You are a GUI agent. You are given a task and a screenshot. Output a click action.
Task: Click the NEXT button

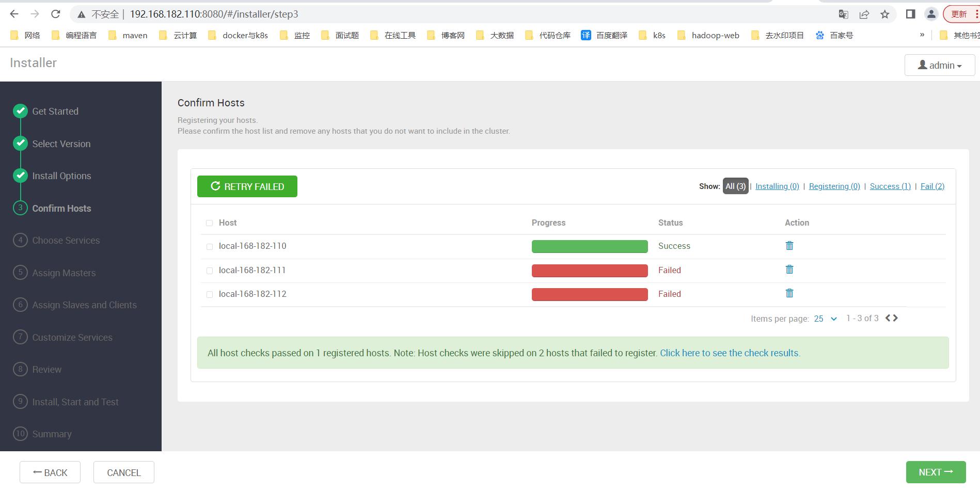tap(936, 472)
